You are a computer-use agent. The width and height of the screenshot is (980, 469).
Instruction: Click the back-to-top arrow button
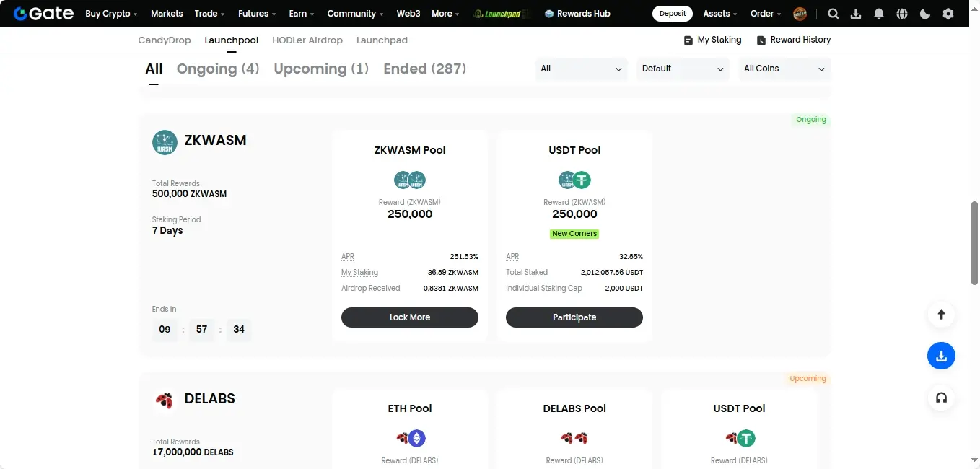click(x=941, y=315)
